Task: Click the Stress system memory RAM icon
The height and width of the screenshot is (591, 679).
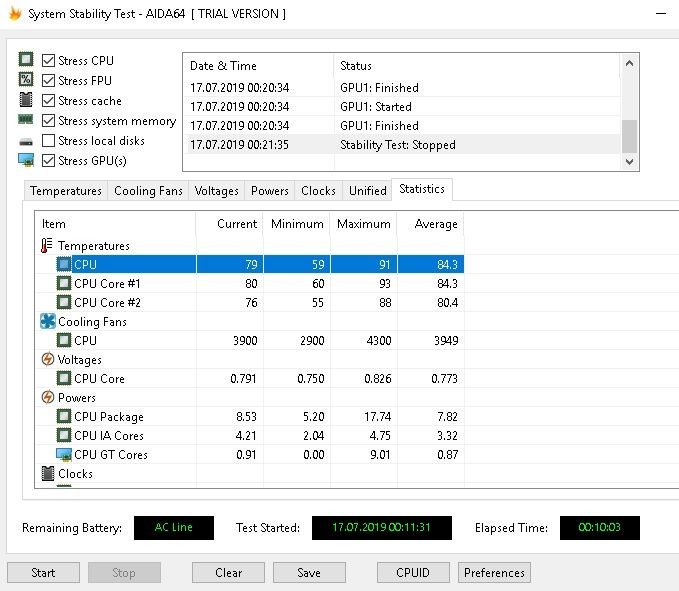Action: pyautogui.click(x=26, y=119)
